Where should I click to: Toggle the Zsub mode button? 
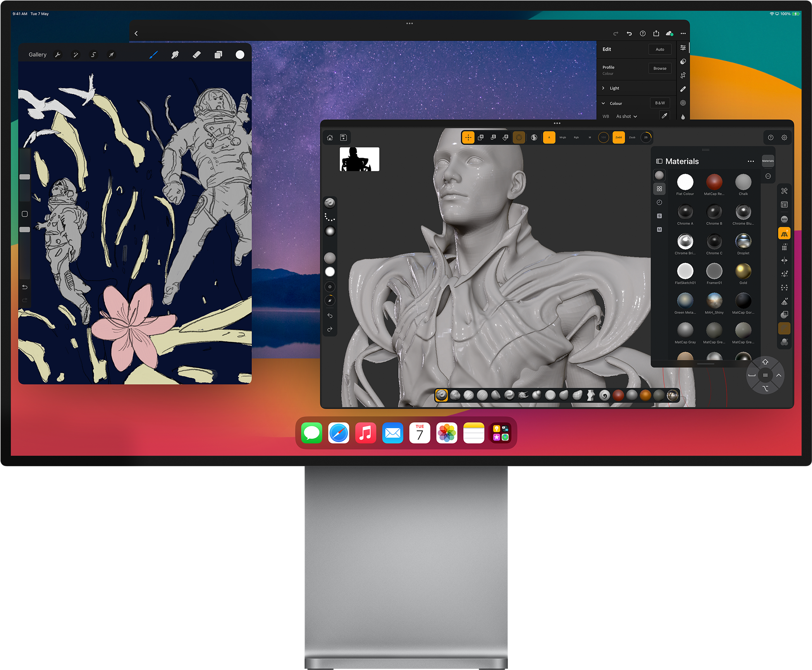coord(632,137)
